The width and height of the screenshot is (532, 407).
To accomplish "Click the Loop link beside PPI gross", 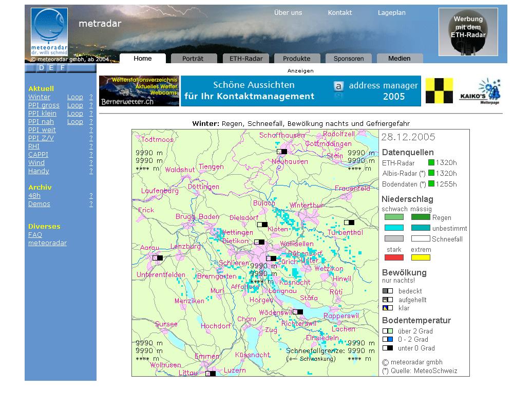I will click(x=75, y=105).
